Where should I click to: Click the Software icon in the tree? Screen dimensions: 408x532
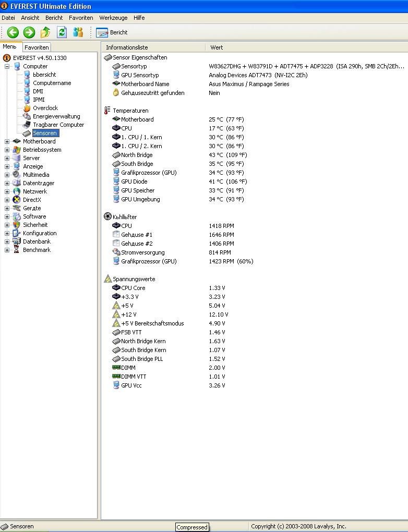tap(16, 216)
